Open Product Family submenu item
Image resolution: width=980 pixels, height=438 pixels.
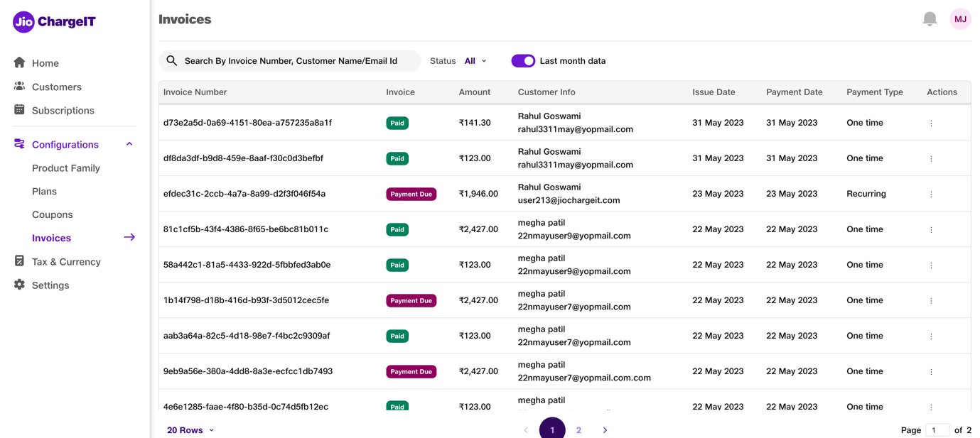pos(66,168)
